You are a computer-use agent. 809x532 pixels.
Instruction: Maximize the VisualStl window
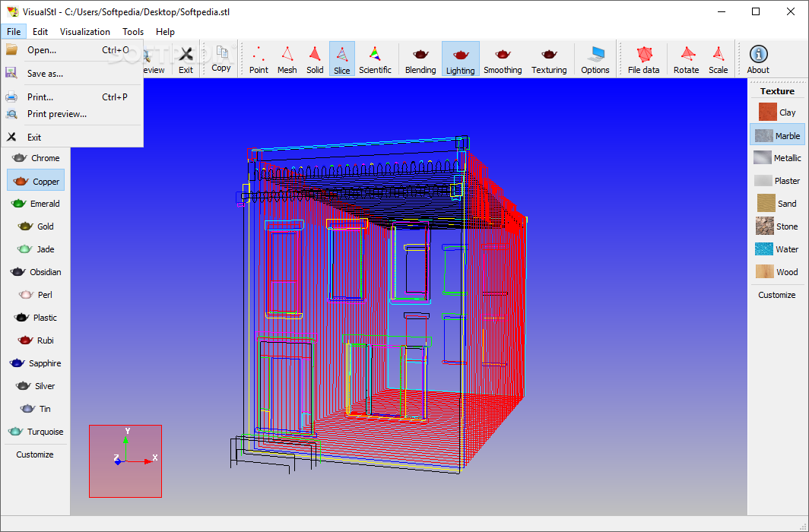[755, 11]
